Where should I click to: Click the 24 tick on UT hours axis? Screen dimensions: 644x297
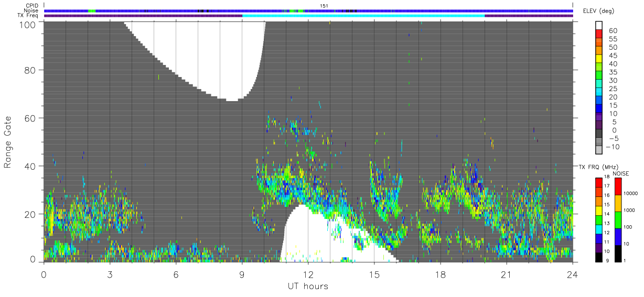[572, 275]
